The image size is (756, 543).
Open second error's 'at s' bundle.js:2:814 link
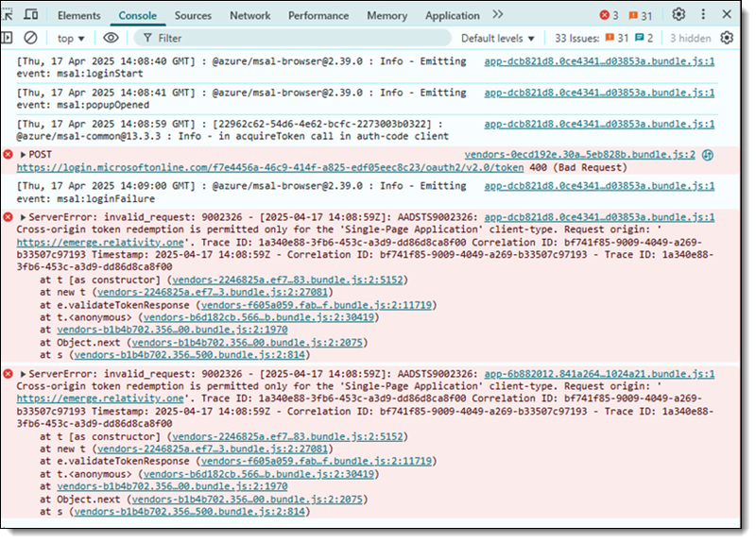[190, 512]
